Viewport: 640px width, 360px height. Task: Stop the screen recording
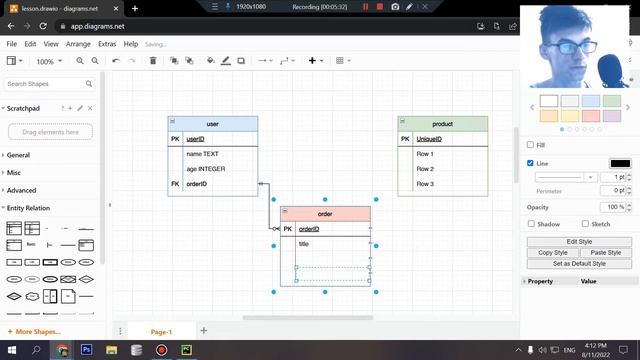coord(380,7)
